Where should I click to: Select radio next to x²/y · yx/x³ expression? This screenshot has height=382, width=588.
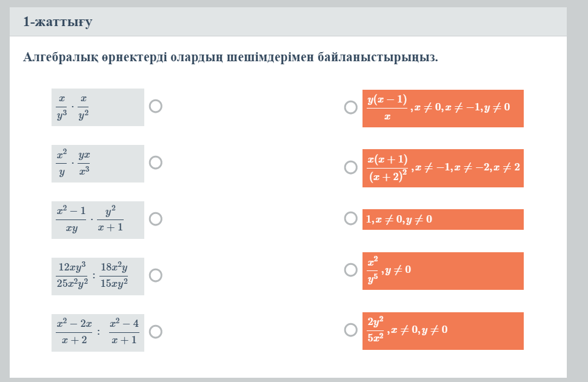click(x=156, y=163)
